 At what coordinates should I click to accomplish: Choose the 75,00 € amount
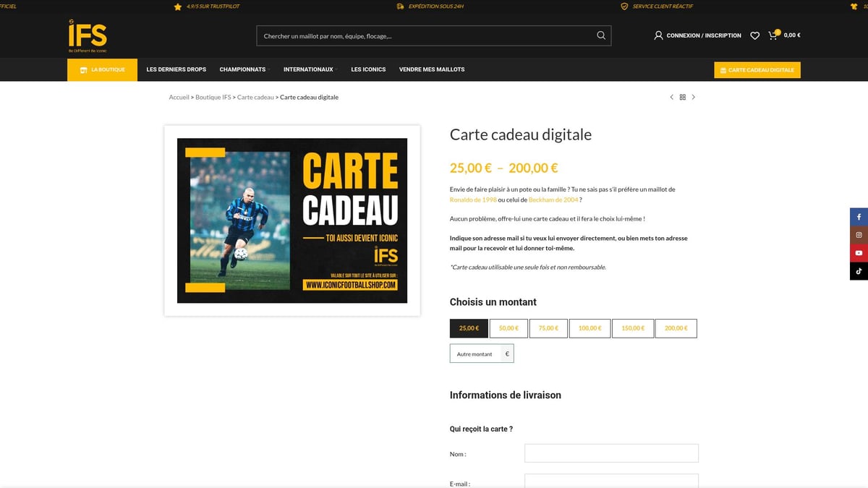[x=548, y=328]
